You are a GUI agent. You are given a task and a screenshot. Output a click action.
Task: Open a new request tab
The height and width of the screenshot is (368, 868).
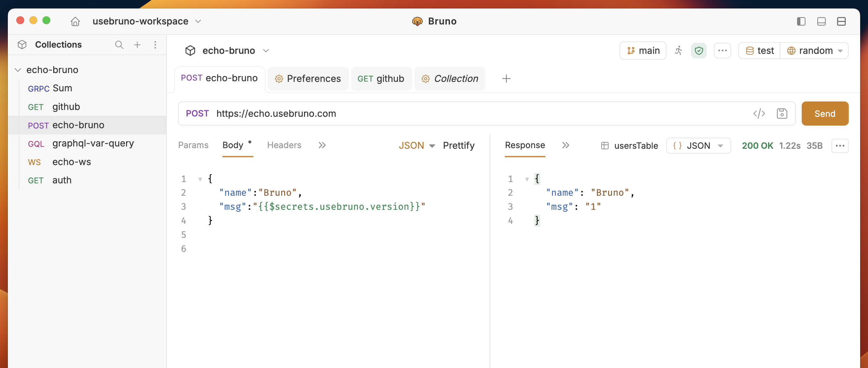(x=506, y=79)
